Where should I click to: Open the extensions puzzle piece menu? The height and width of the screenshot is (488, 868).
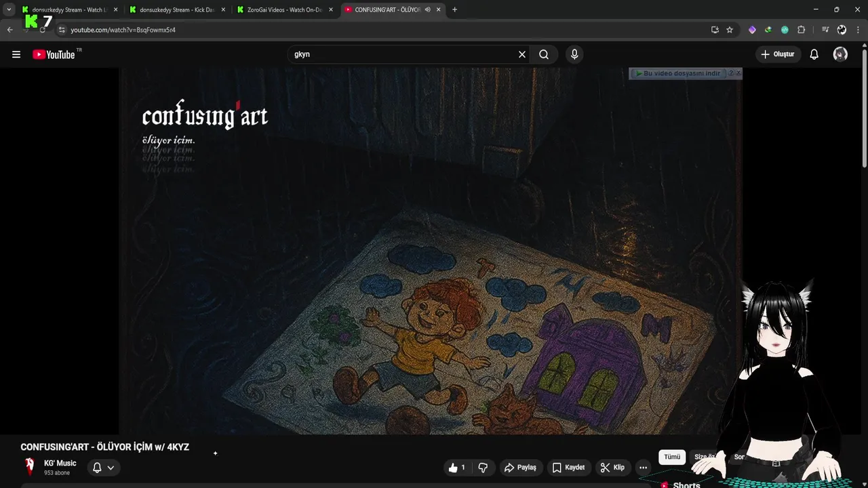tap(801, 30)
